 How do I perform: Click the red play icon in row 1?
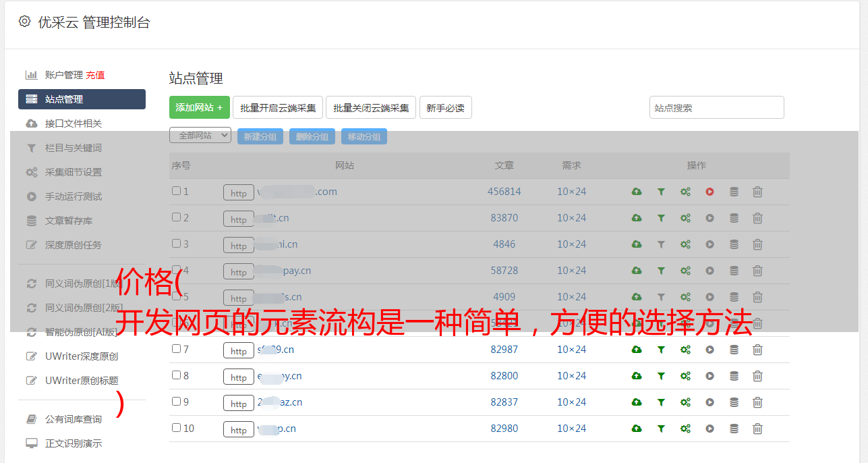point(710,192)
